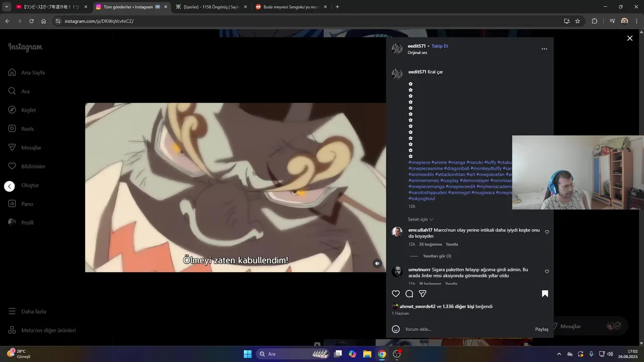Like umutnurrr's comment
The height and width of the screenshot is (362, 644).
coord(547,271)
